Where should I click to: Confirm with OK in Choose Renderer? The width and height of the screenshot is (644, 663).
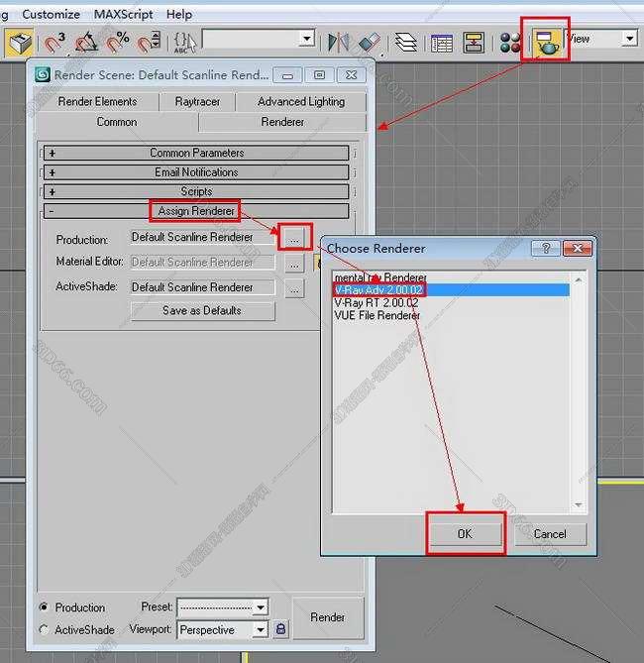465,533
